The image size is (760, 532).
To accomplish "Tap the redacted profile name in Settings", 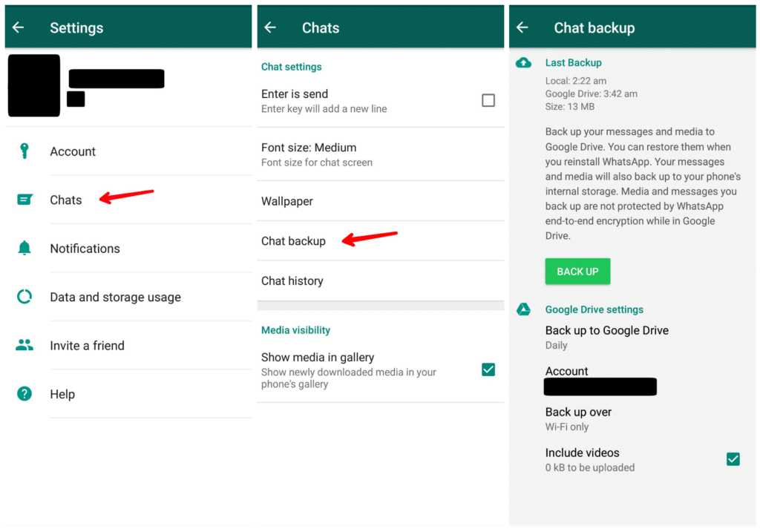I will [x=117, y=79].
